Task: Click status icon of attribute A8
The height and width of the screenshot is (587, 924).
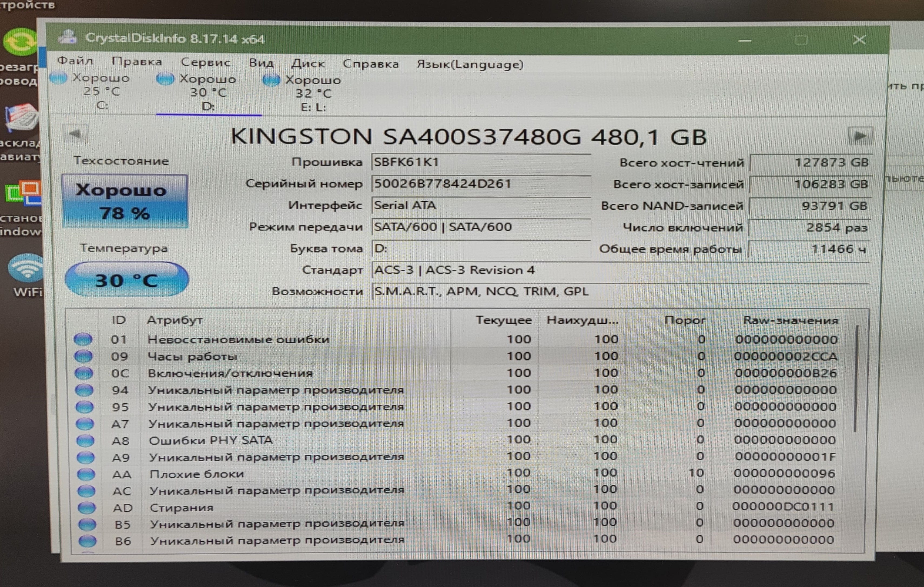Action: point(85,440)
